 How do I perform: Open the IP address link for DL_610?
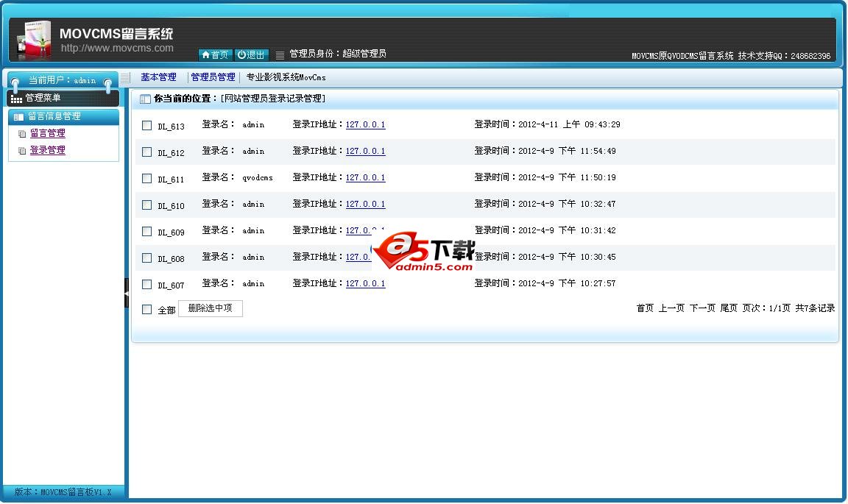point(366,205)
